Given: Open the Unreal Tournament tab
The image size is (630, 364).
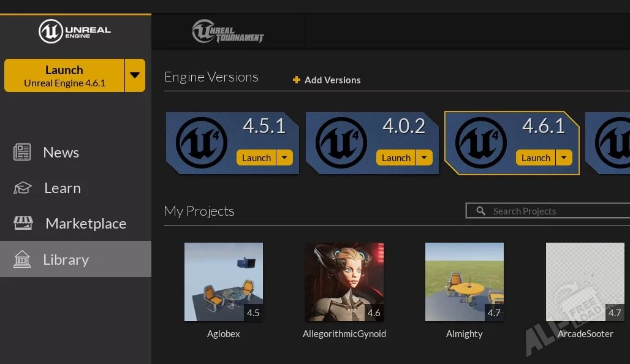Looking at the screenshot, I should pyautogui.click(x=227, y=31).
